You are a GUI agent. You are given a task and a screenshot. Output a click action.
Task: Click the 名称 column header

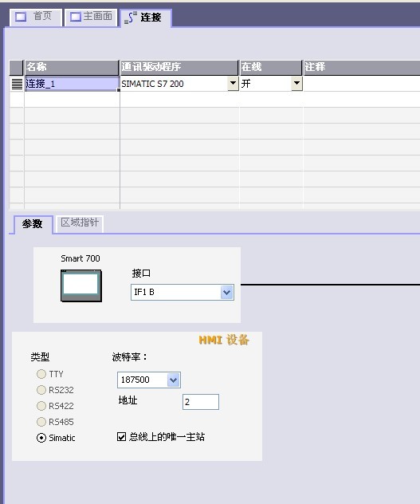72,67
